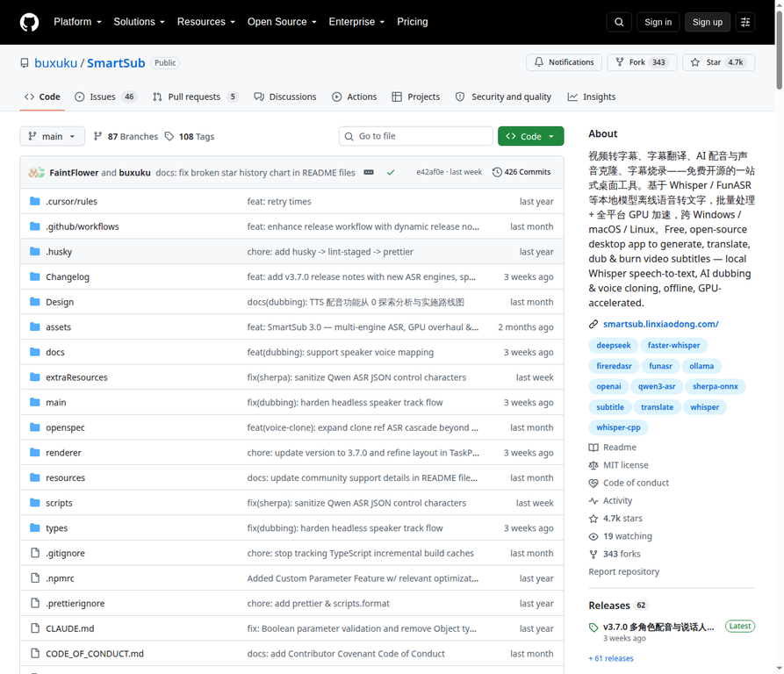
Task: Open the 'feat: retry times' commit message
Action: pos(279,201)
